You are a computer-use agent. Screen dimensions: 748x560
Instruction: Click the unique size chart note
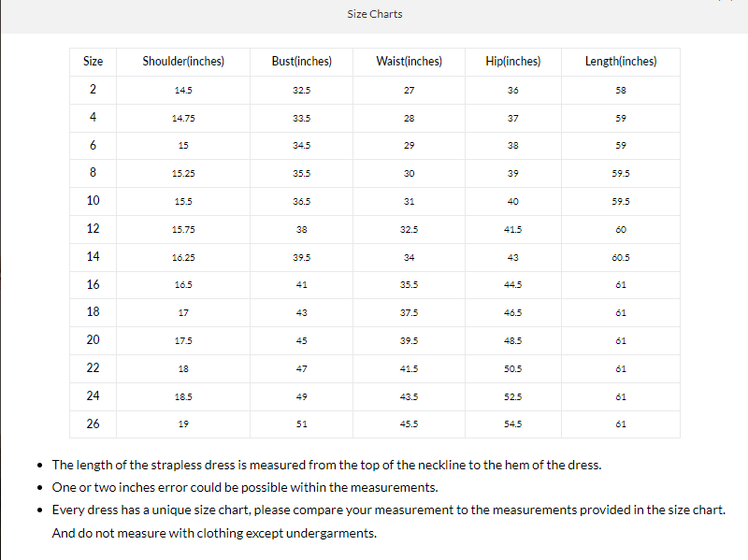(388, 510)
